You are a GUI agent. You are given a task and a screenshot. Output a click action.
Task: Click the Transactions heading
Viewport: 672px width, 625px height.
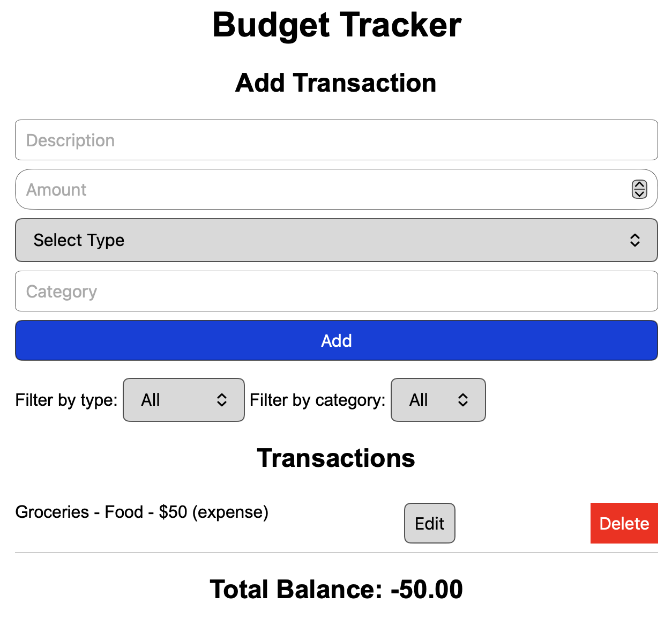click(x=337, y=458)
